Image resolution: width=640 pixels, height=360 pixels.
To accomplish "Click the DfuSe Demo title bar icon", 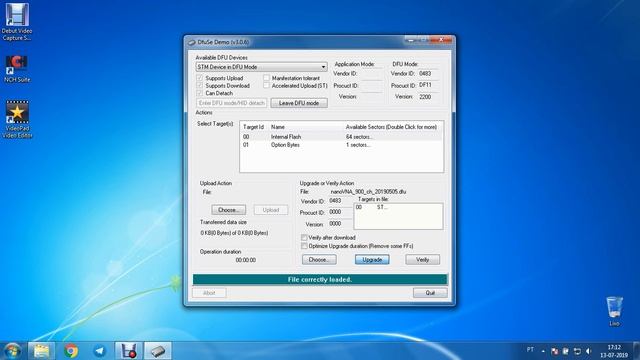I will pyautogui.click(x=191, y=42).
